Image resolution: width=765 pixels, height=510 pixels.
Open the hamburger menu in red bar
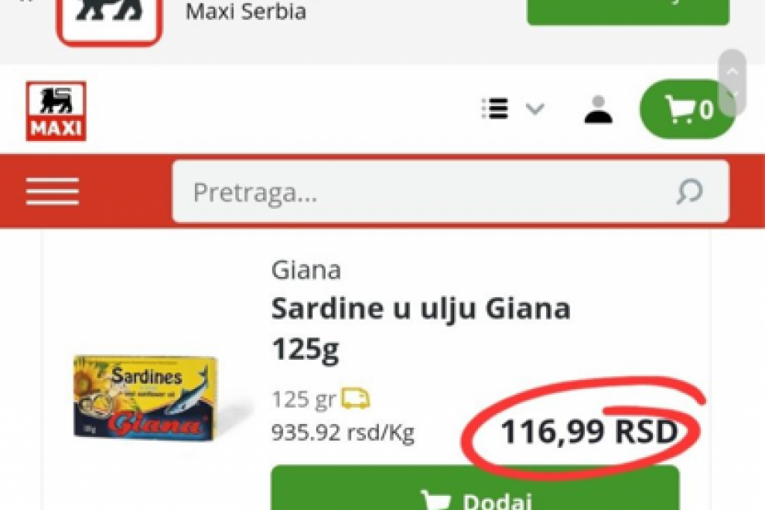(x=52, y=191)
